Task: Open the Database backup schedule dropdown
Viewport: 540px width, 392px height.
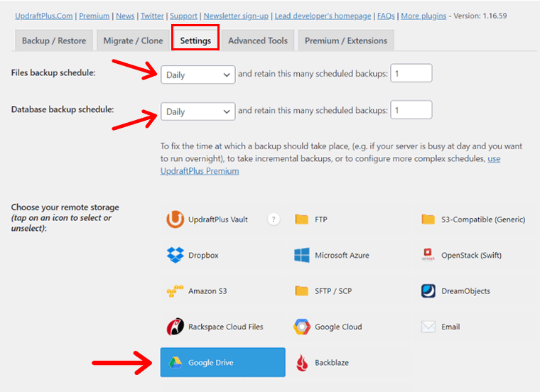Action: [198, 111]
